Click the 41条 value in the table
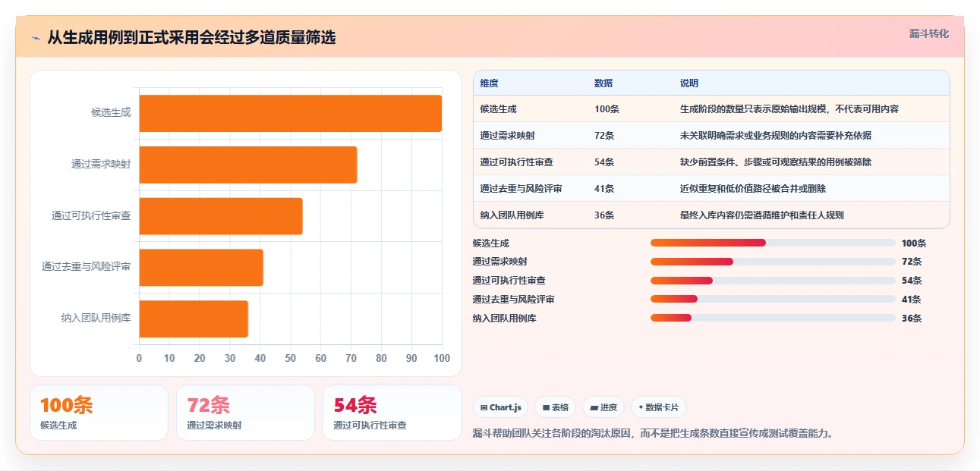This screenshot has width=980, height=471. tap(605, 189)
